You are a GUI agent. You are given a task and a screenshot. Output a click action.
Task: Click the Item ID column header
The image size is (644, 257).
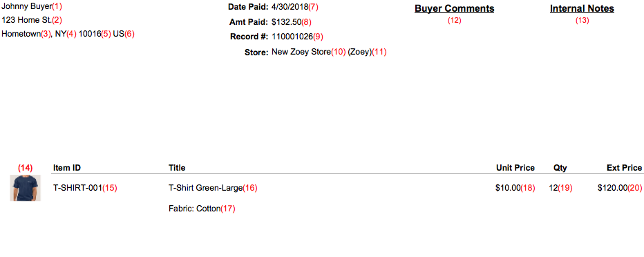pyautogui.click(x=67, y=167)
